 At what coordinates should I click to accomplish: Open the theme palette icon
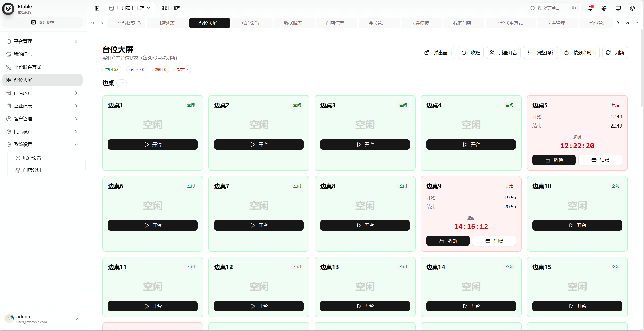pyautogui.click(x=632, y=8)
